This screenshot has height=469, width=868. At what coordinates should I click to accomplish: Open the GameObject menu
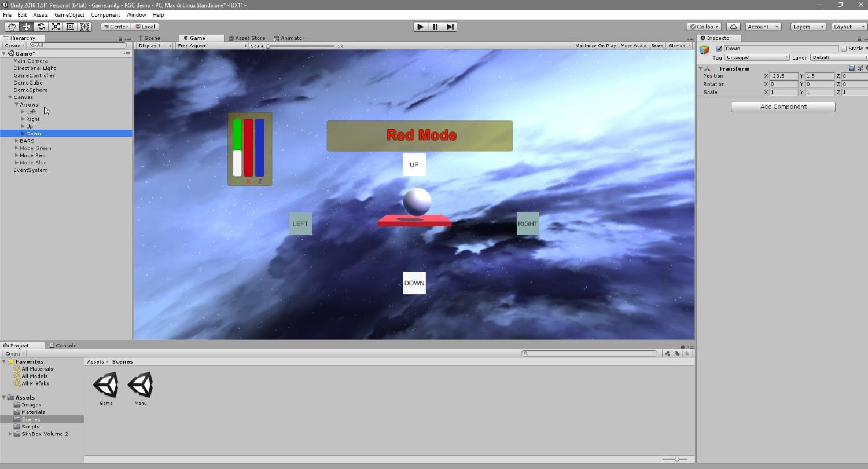(69, 14)
